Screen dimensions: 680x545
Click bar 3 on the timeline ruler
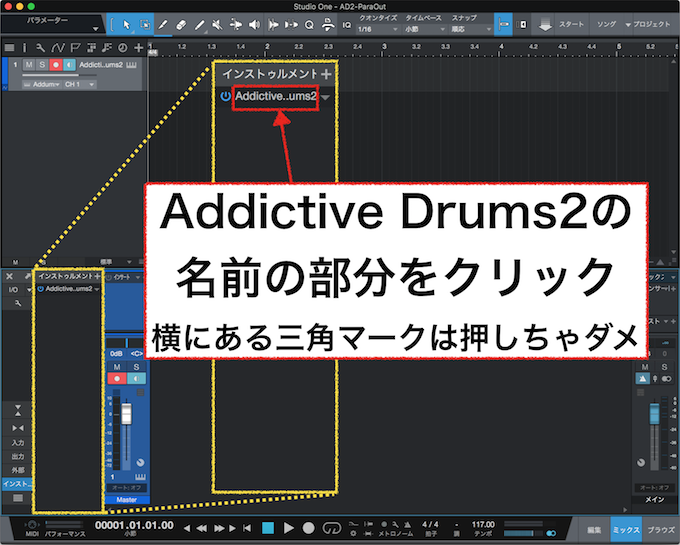(384, 46)
